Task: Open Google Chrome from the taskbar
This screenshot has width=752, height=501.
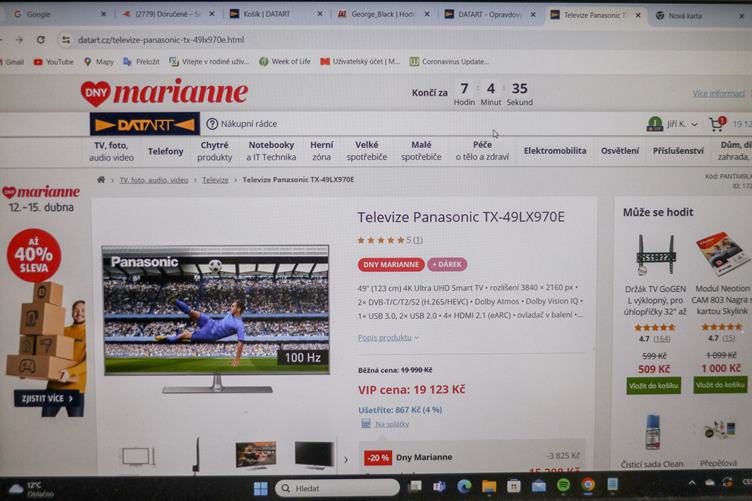Action: [588, 486]
